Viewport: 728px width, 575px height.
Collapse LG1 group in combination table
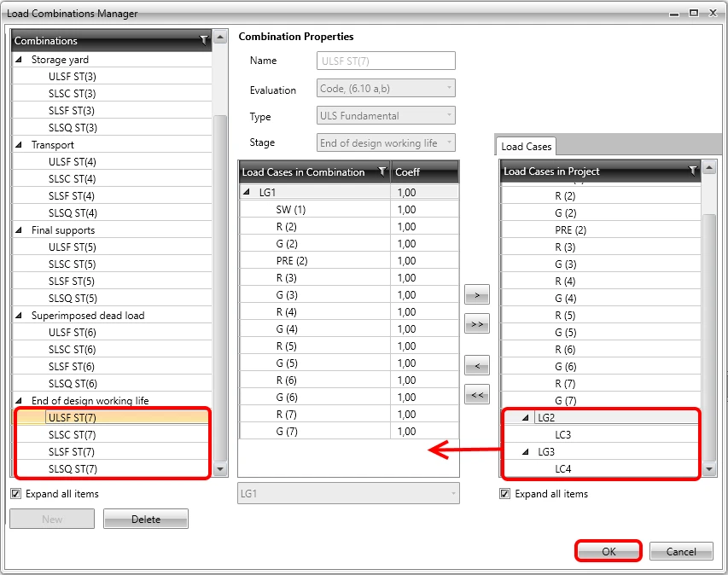[247, 192]
